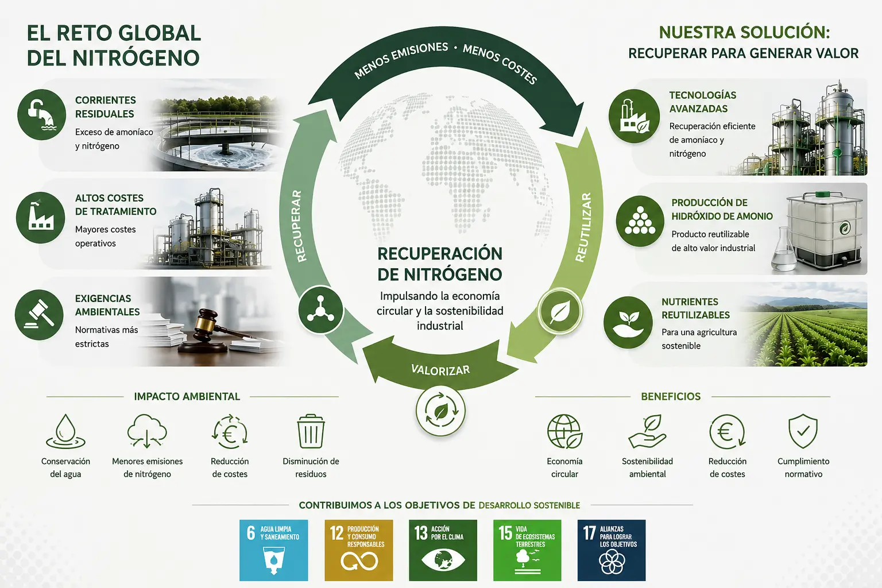Click the Cumplimiento normativo label
This screenshot has height=588, width=882.
coord(803,467)
